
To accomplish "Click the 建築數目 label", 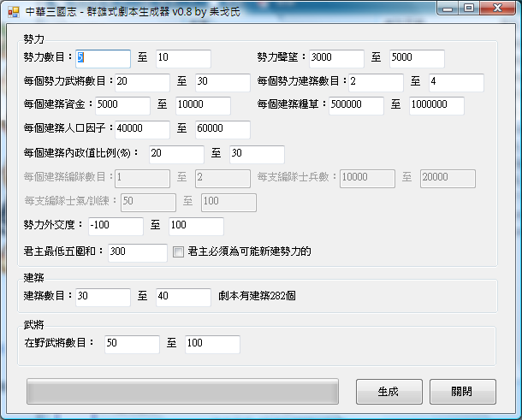I will point(48,295).
